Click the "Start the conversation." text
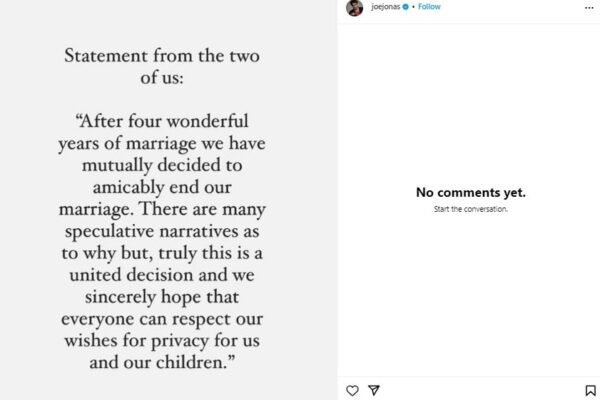Screen dimensions: 600x400 [x=470, y=209]
